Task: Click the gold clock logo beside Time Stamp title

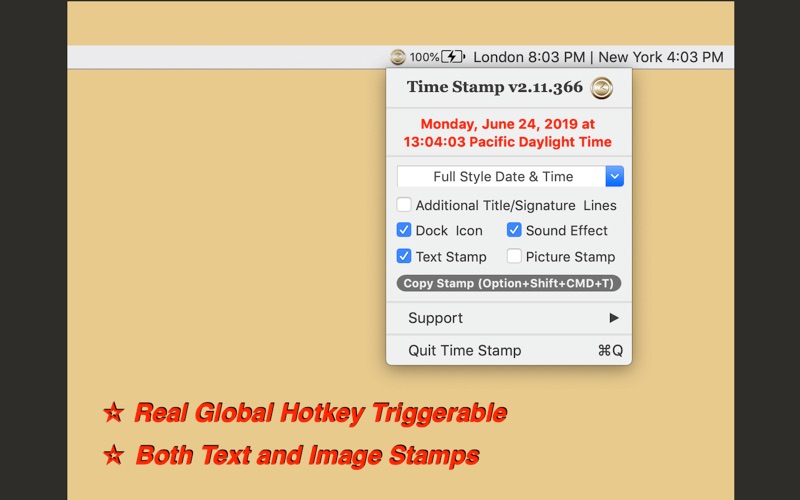Action: 602,88
